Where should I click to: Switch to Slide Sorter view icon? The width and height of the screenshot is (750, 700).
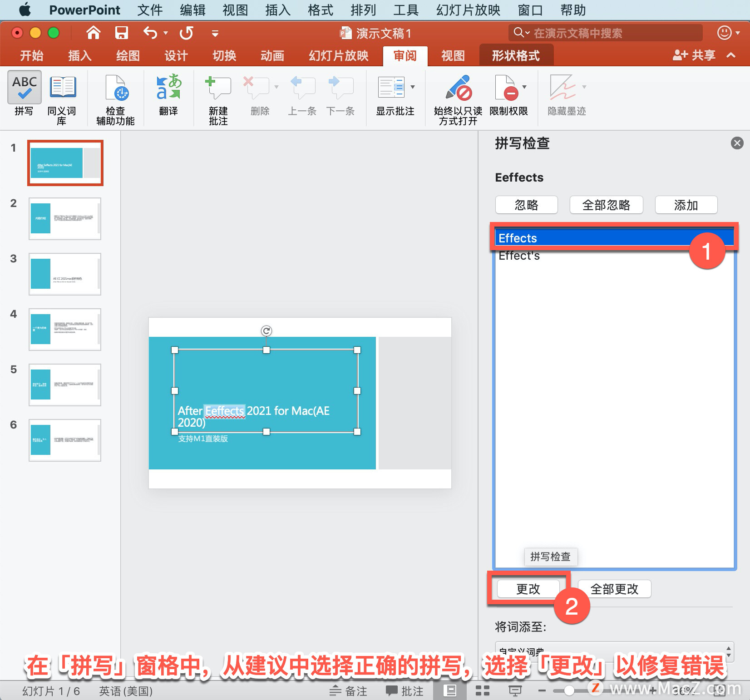[483, 691]
